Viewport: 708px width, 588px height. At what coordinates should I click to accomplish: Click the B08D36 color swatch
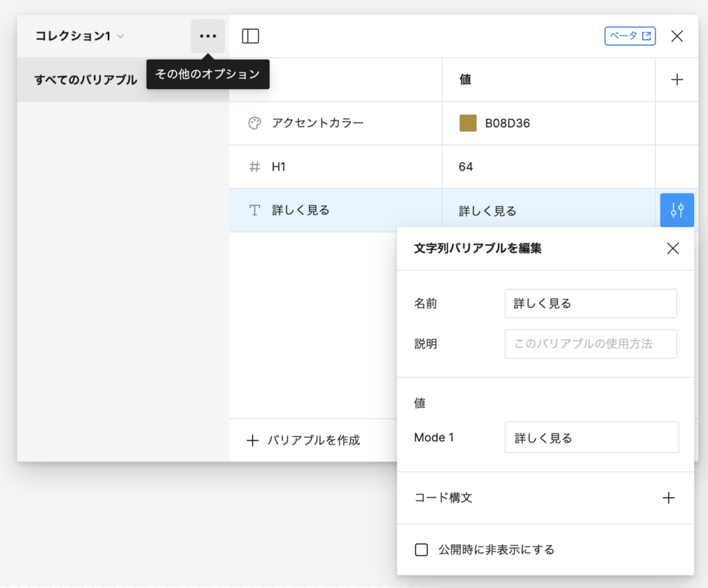pyautogui.click(x=468, y=123)
